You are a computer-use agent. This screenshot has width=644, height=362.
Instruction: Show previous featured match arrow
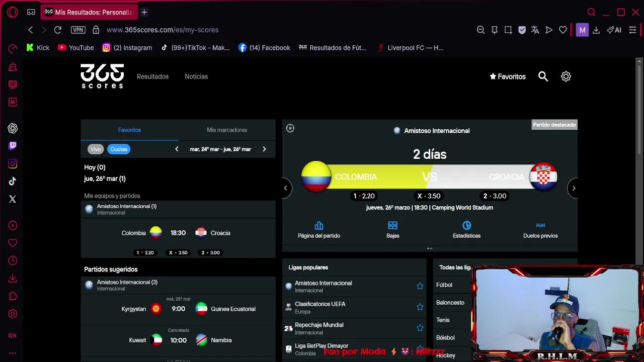tap(285, 188)
